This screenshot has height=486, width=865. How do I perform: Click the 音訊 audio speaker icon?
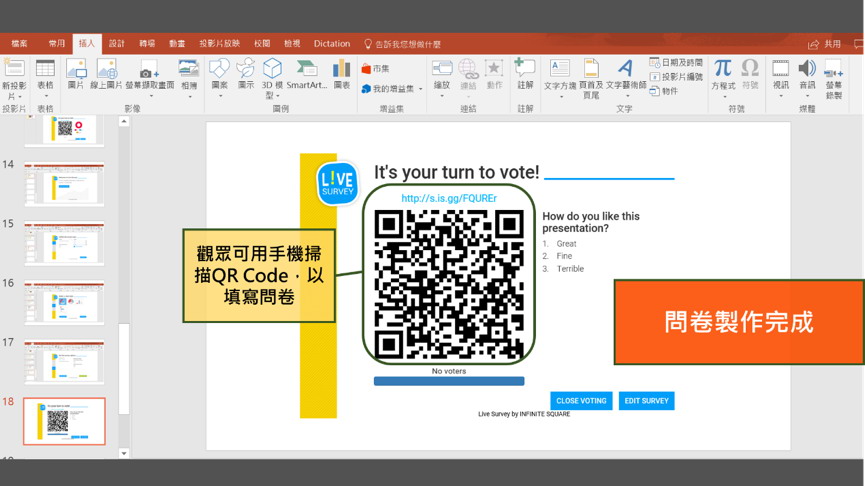point(807,68)
